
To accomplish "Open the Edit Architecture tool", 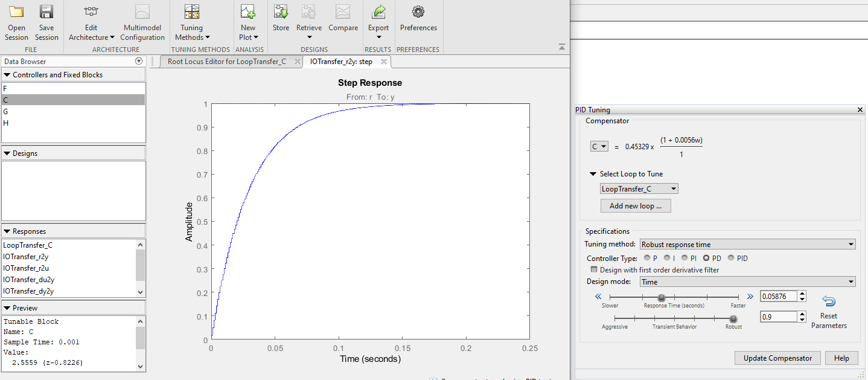I will click(91, 22).
